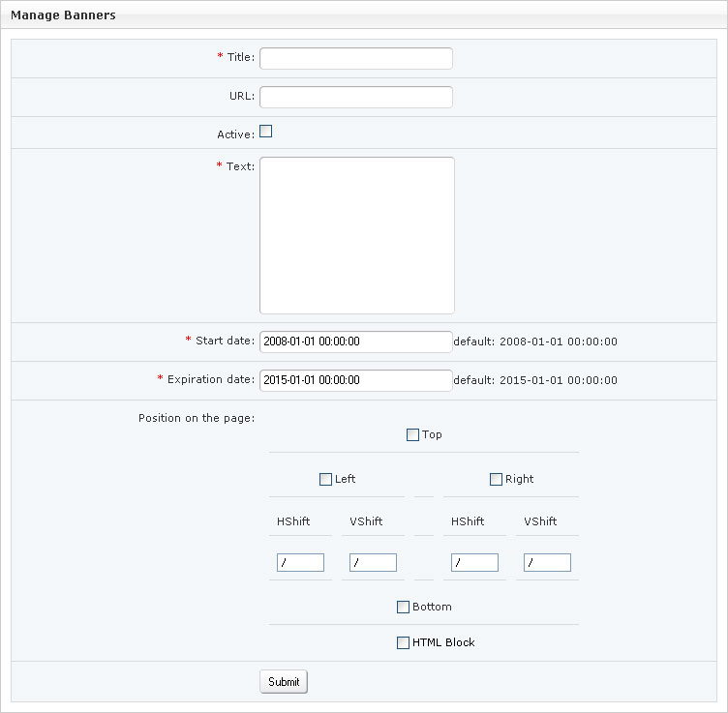The width and height of the screenshot is (728, 713).
Task: Focus the VShift field under Right
Action: (547, 562)
